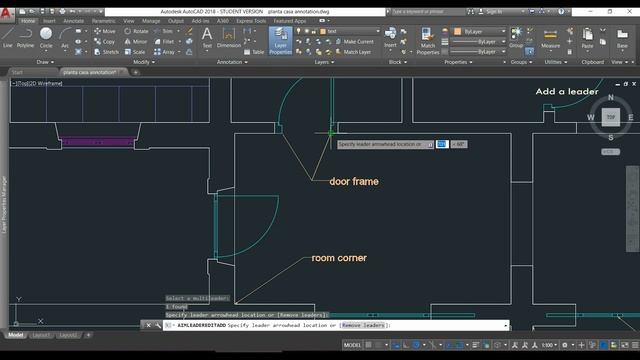Click the Make Current layer button

pos(354,42)
